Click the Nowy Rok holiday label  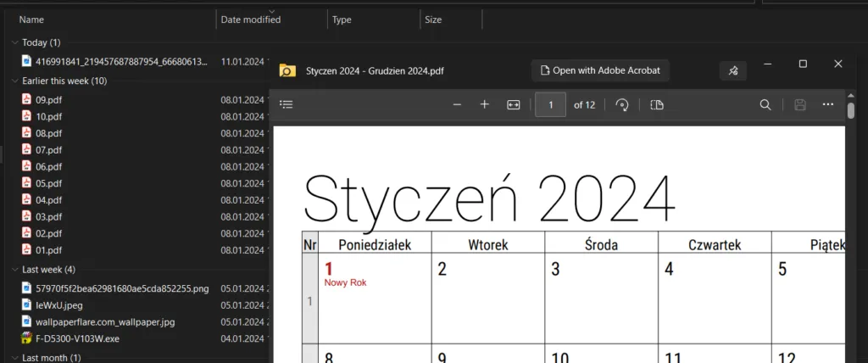pyautogui.click(x=346, y=282)
